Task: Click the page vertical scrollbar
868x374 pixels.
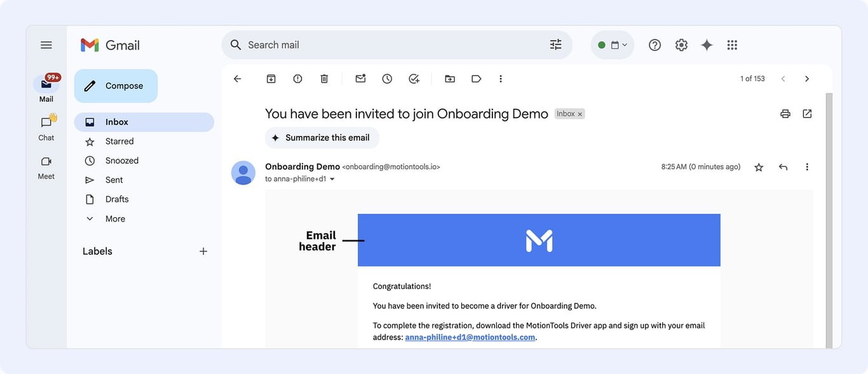Action: [x=829, y=219]
